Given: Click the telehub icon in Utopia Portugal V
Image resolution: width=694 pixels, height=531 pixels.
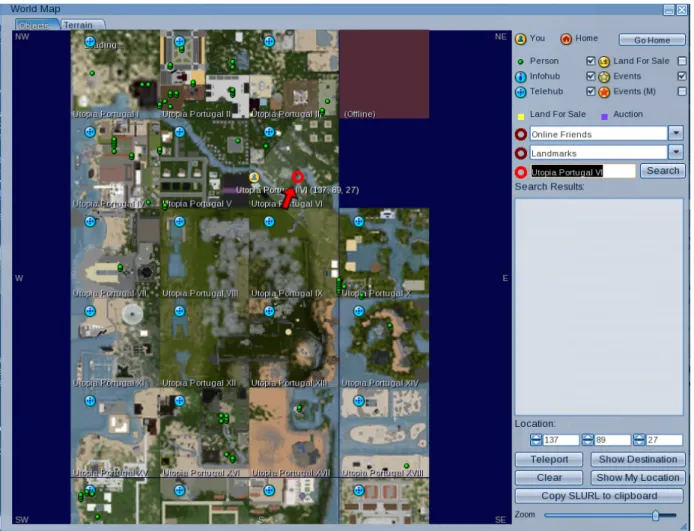Looking at the screenshot, I should pyautogui.click(x=179, y=132).
